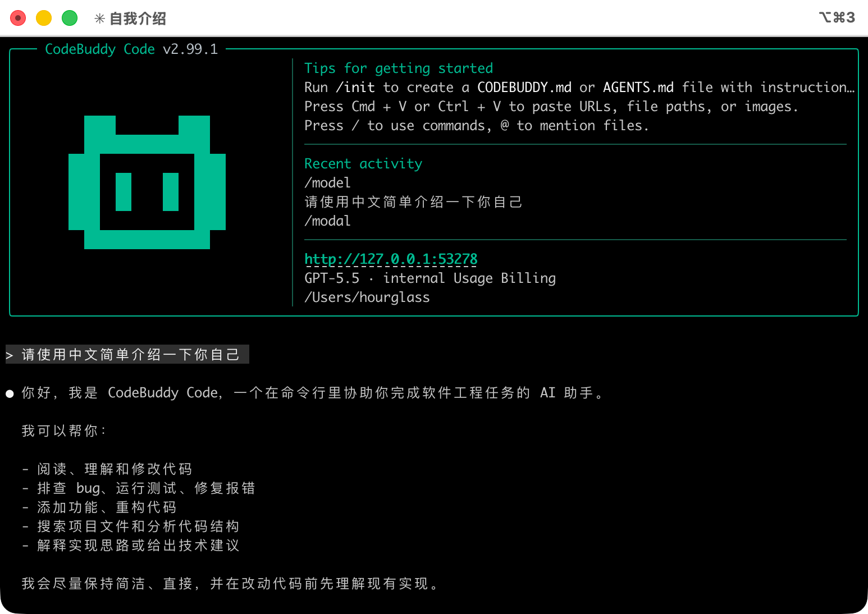Click the list item 排查 bug、运行测试、修复报错

pos(139,488)
